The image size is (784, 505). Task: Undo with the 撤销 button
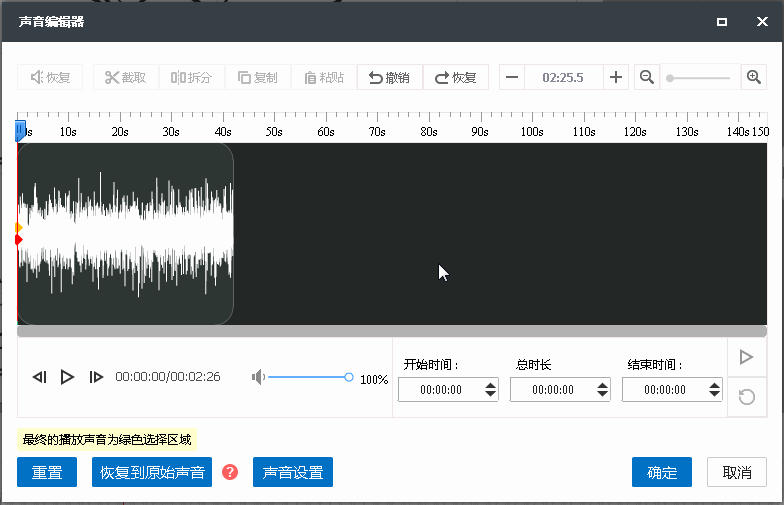point(390,78)
